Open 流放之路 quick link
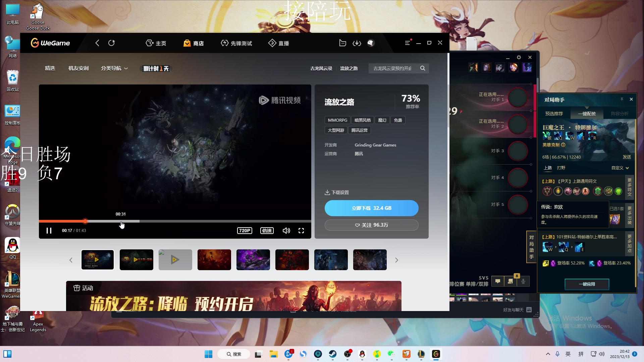Viewport: 644px width, 362px height. tap(349, 68)
